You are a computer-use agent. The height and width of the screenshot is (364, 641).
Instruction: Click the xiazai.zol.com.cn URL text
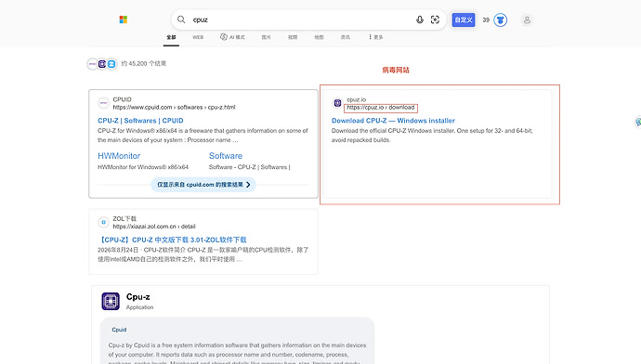pyautogui.click(x=154, y=227)
